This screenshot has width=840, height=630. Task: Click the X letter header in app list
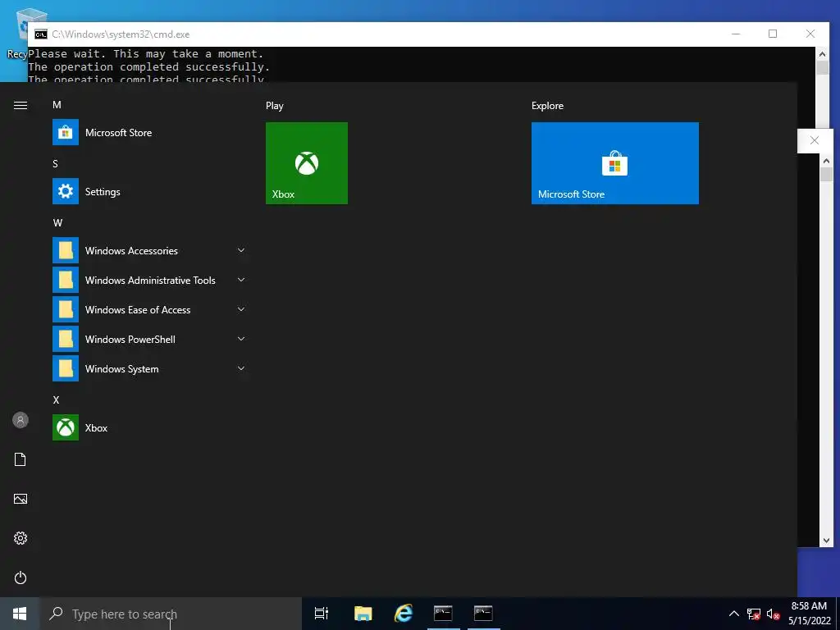pyautogui.click(x=57, y=400)
